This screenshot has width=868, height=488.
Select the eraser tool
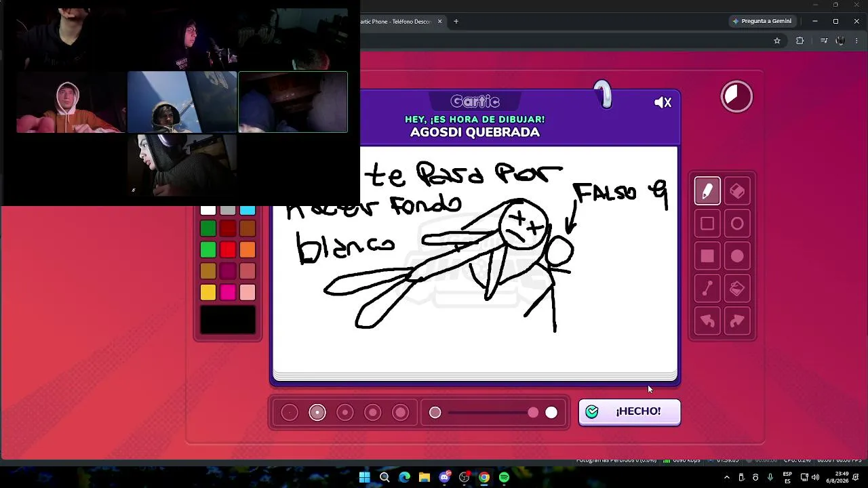pyautogui.click(x=737, y=191)
